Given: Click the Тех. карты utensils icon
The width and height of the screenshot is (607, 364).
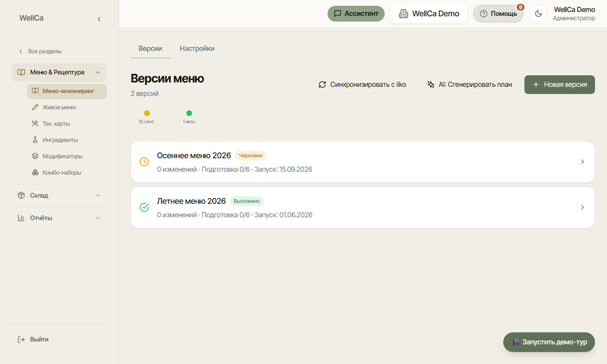Looking at the screenshot, I should [35, 124].
